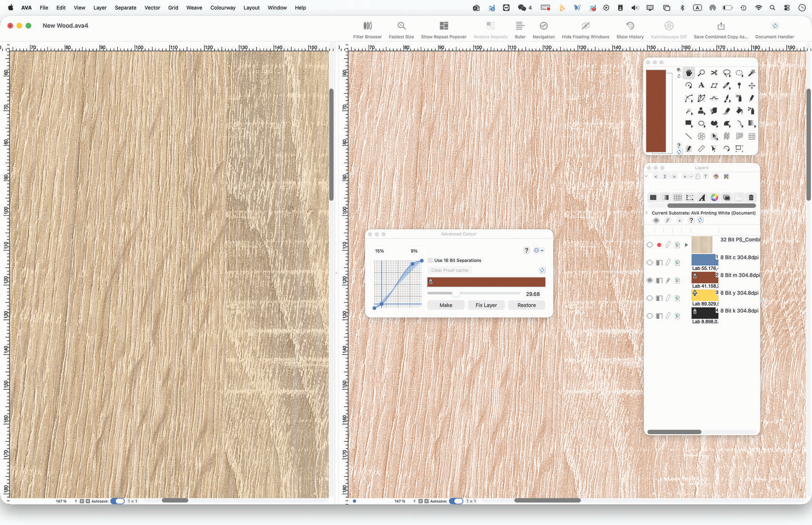
Task: Toggle Autosave switch in left pane
Action: pyautogui.click(x=118, y=501)
